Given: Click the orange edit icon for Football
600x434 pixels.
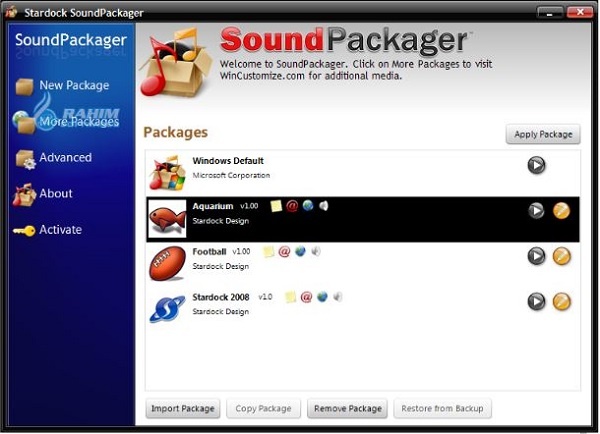Looking at the screenshot, I should [x=562, y=256].
